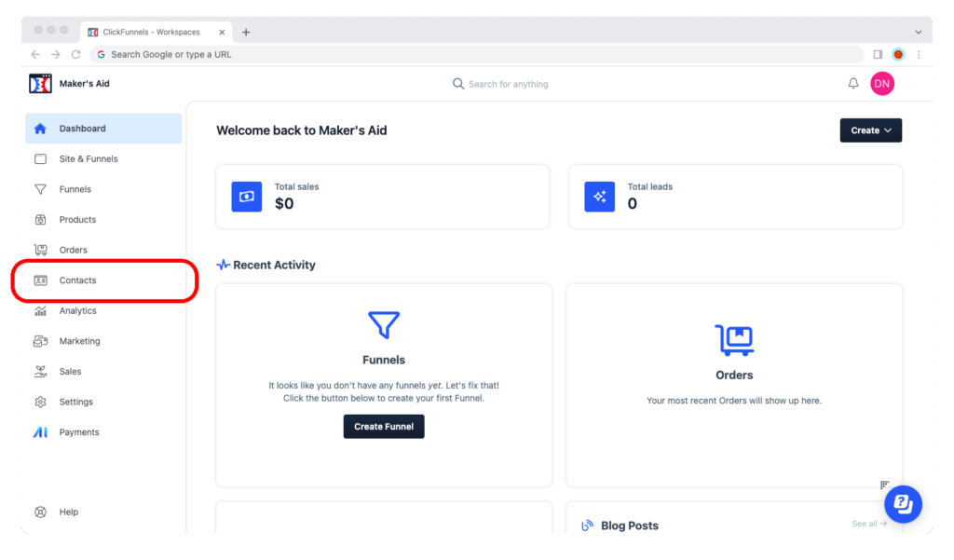Viewport: 954px width, 560px height.
Task: Click the Funnels filter icon in sidebar
Action: point(40,189)
